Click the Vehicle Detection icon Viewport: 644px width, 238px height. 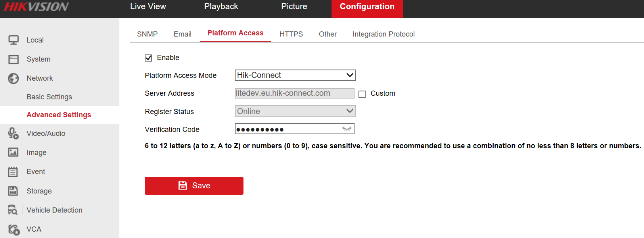13,210
